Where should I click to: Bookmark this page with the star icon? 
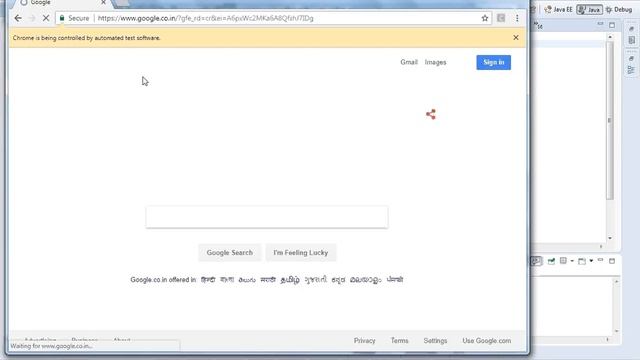click(484, 18)
